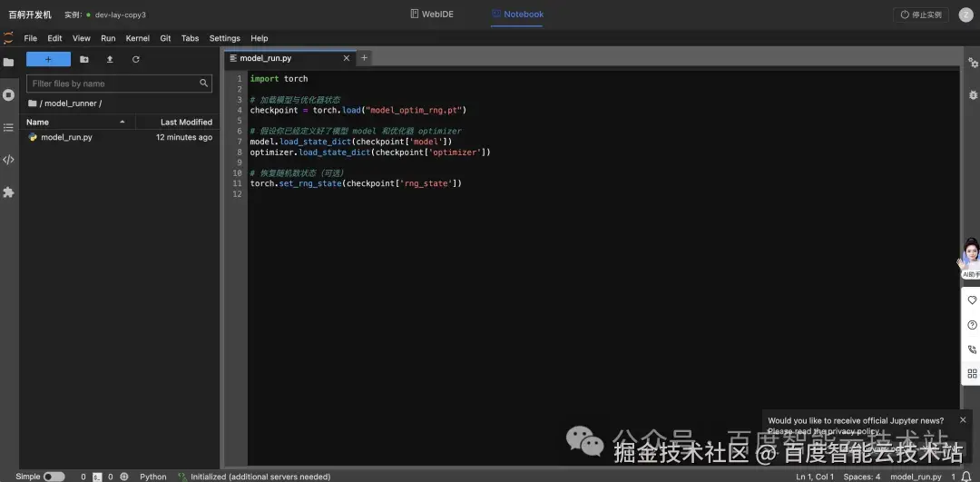Close the model_run.py editor tab

tap(347, 58)
